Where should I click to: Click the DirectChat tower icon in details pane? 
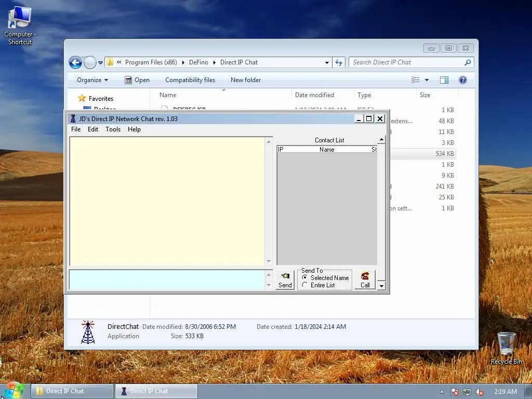(88, 332)
